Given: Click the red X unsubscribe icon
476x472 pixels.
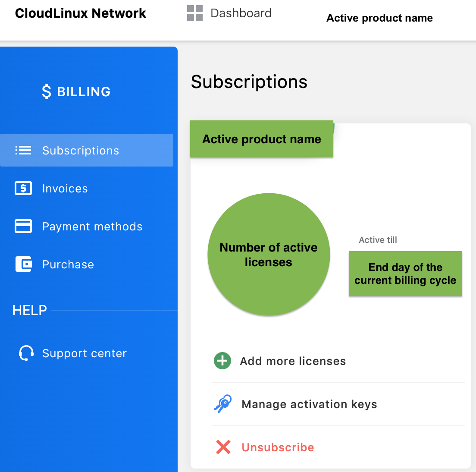Looking at the screenshot, I should point(223,447).
